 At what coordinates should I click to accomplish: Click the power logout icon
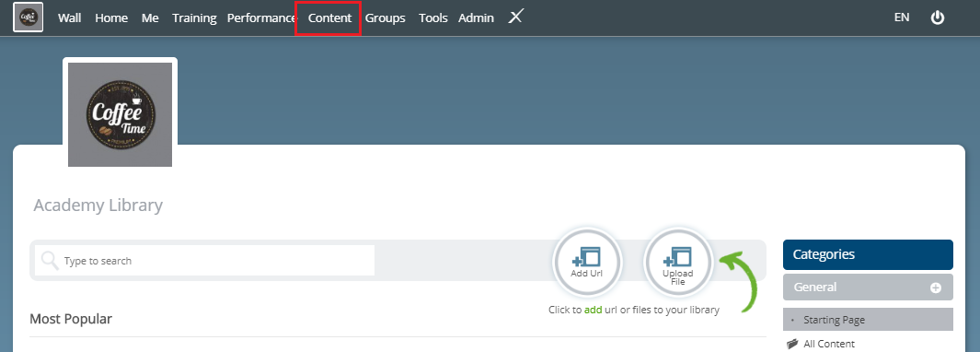(938, 18)
